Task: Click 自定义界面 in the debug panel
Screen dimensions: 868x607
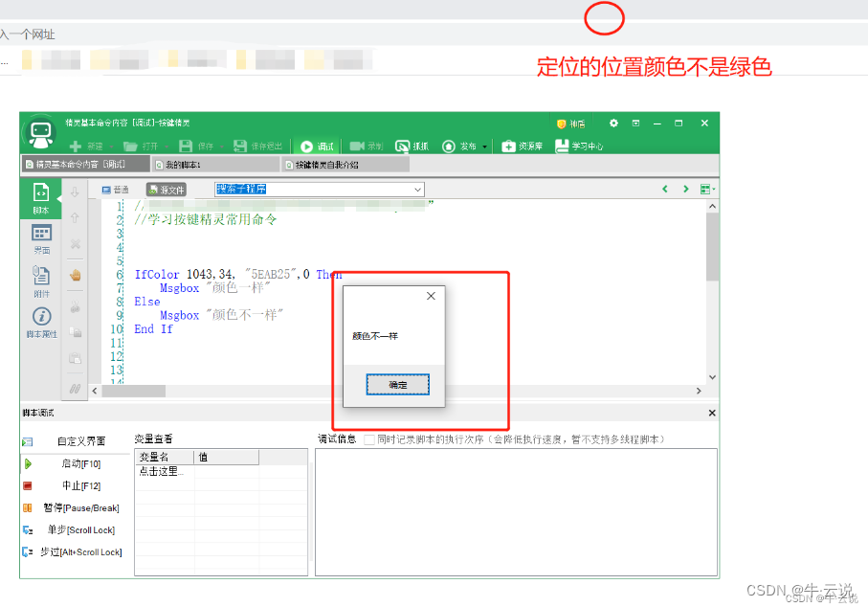Action: coord(80,441)
